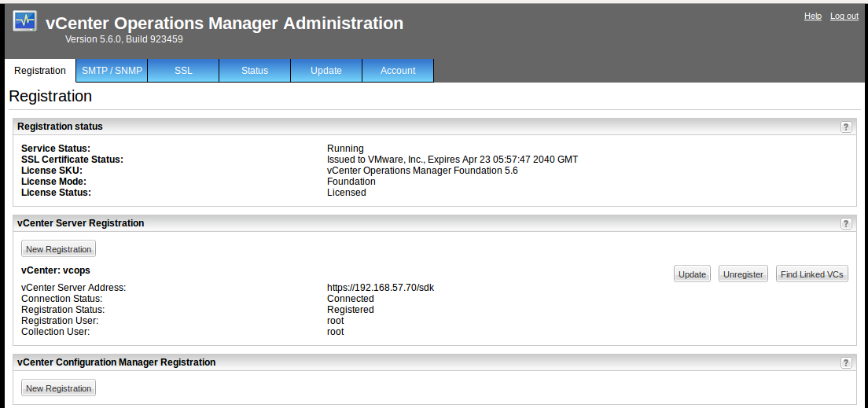Switch to the Account tab
Viewport: 868px width, 408px height.
[x=398, y=71]
